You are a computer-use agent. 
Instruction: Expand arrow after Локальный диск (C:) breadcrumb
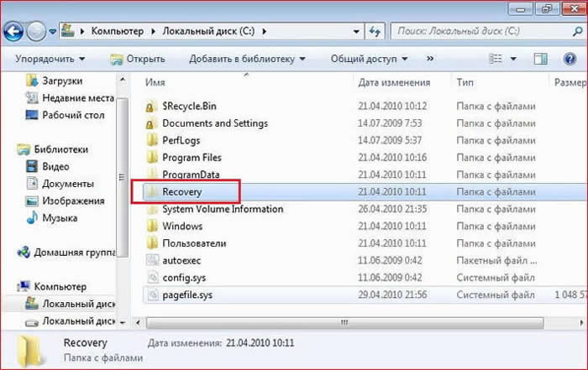[x=265, y=31]
